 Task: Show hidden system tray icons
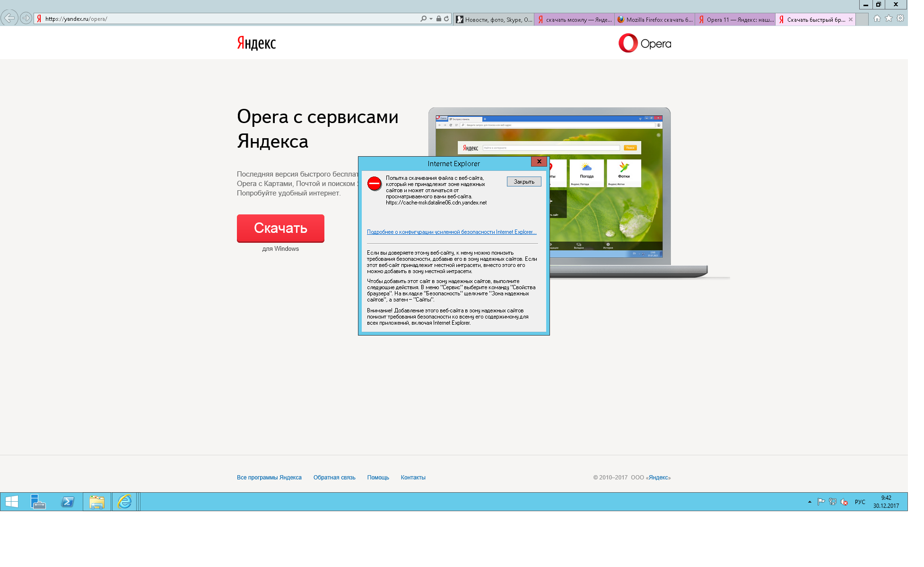810,502
